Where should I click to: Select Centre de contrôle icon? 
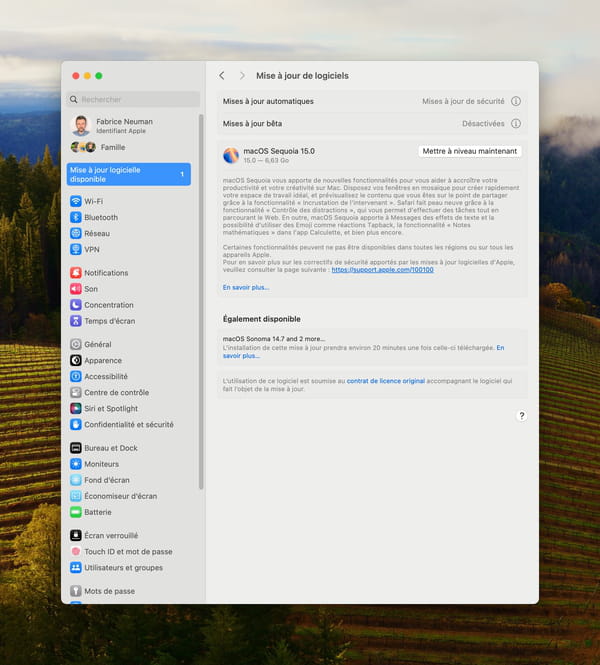(75, 393)
